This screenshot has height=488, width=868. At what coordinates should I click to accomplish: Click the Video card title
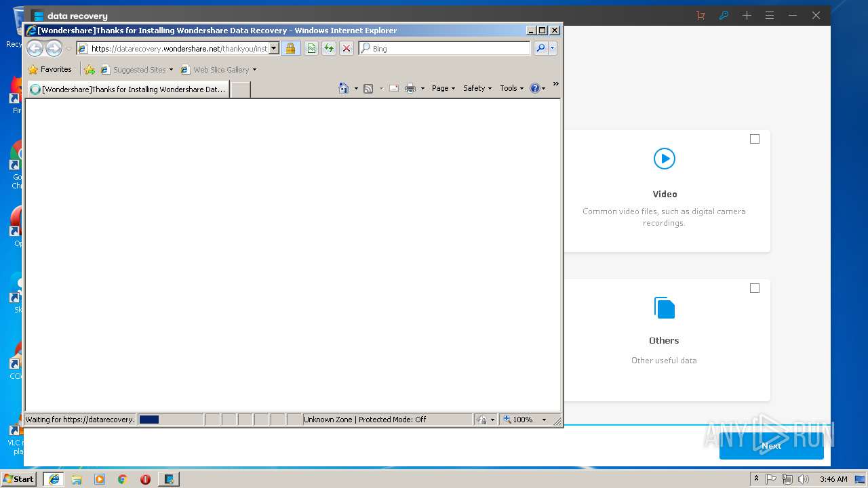(x=665, y=194)
